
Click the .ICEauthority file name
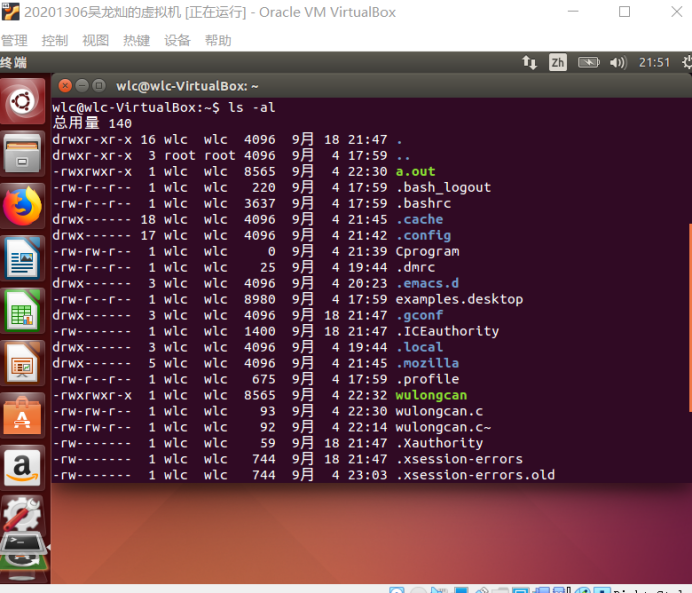click(x=448, y=331)
